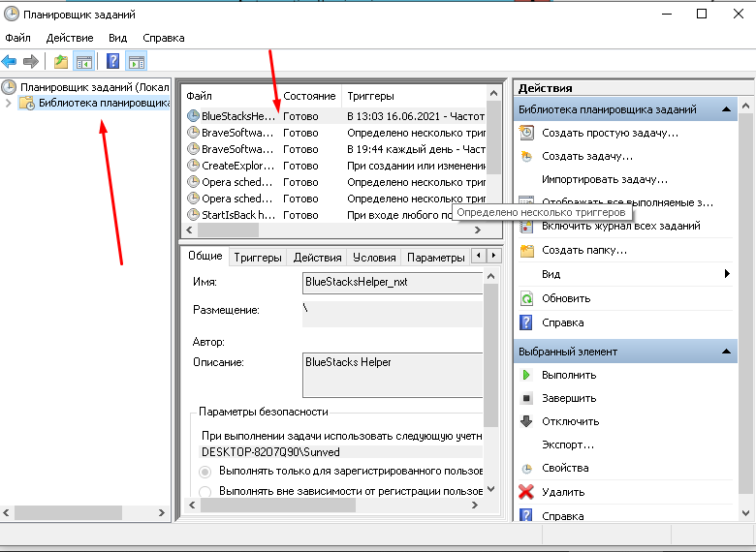Click the Включить журнал всех заданий icon

[526, 226]
